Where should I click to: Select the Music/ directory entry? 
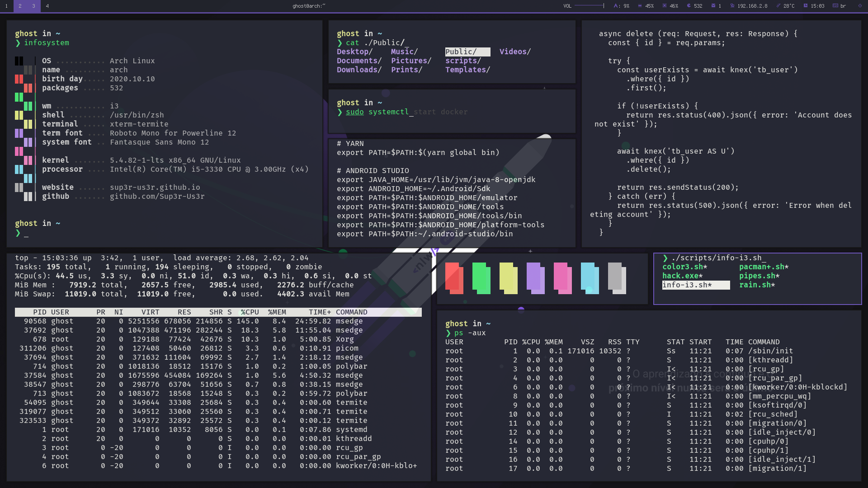(404, 52)
